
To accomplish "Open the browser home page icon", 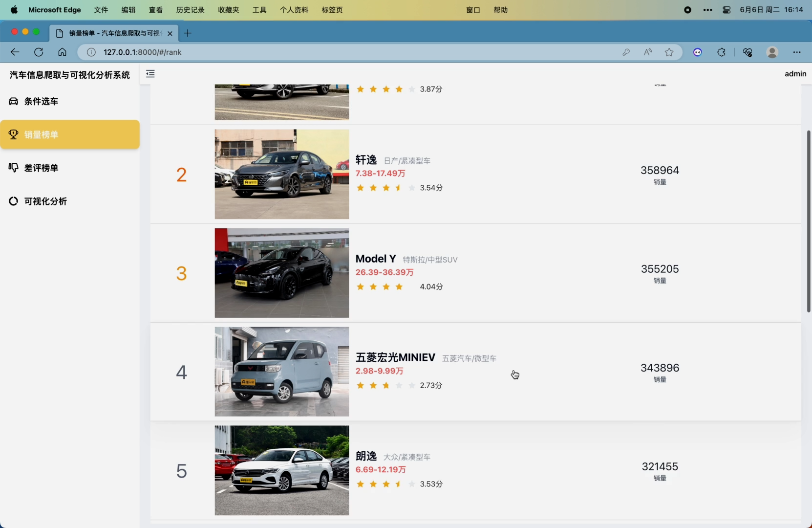I will 62,52.
